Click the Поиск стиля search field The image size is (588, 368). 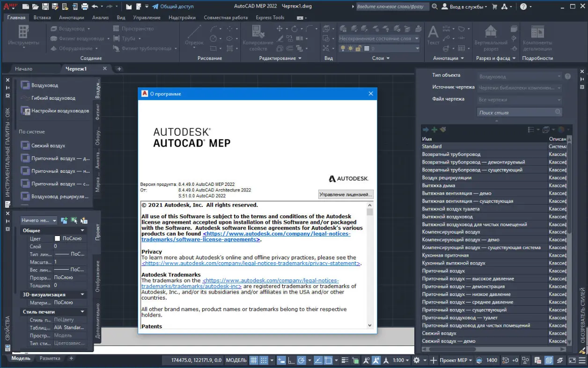coord(520,112)
